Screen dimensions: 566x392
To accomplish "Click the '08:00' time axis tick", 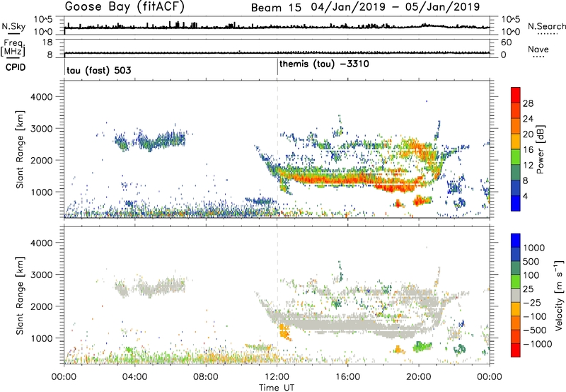I will [206, 377].
